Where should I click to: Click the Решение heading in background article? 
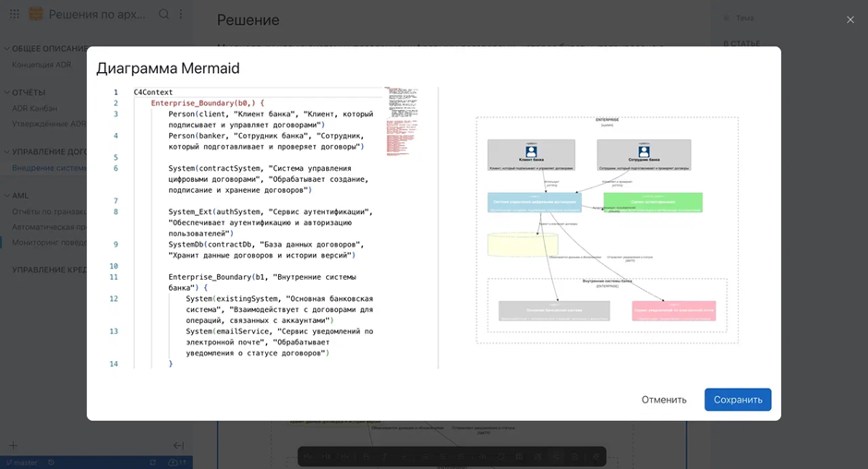[x=248, y=20]
